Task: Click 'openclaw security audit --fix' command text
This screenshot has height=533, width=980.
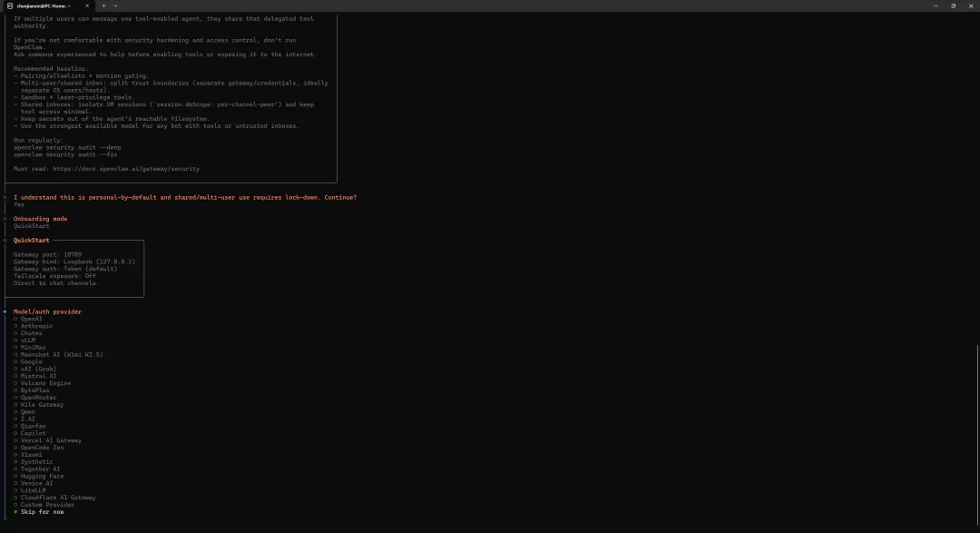Action: [x=65, y=154]
